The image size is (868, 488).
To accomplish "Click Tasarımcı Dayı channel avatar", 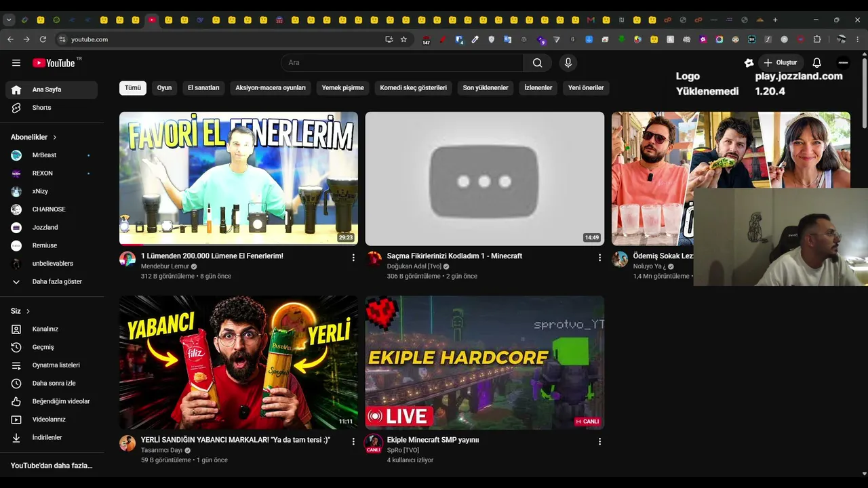I will click(127, 443).
